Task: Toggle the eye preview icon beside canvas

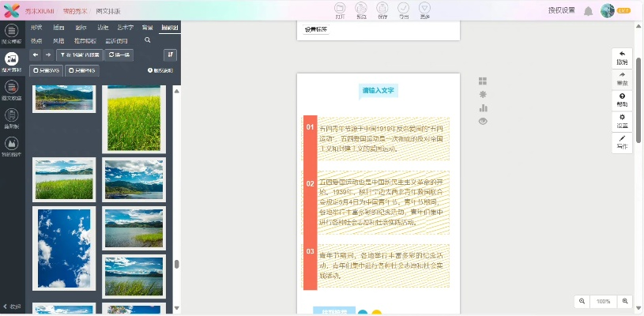Action: pos(483,121)
